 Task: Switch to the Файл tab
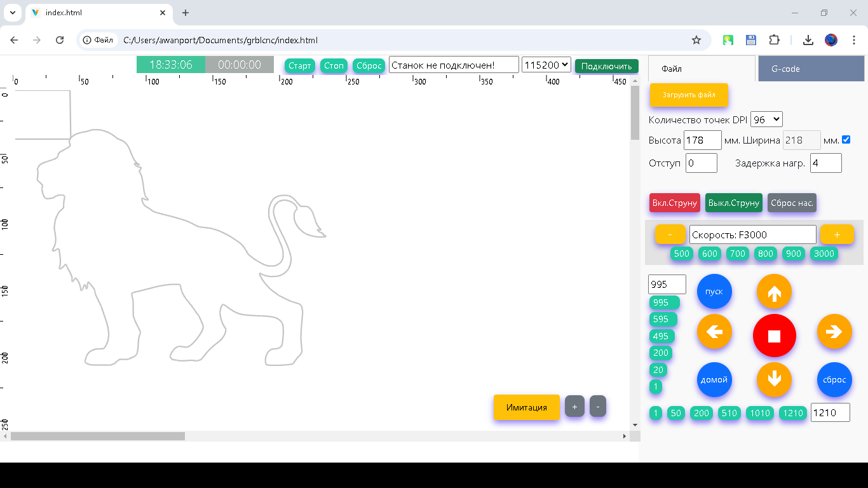point(702,69)
